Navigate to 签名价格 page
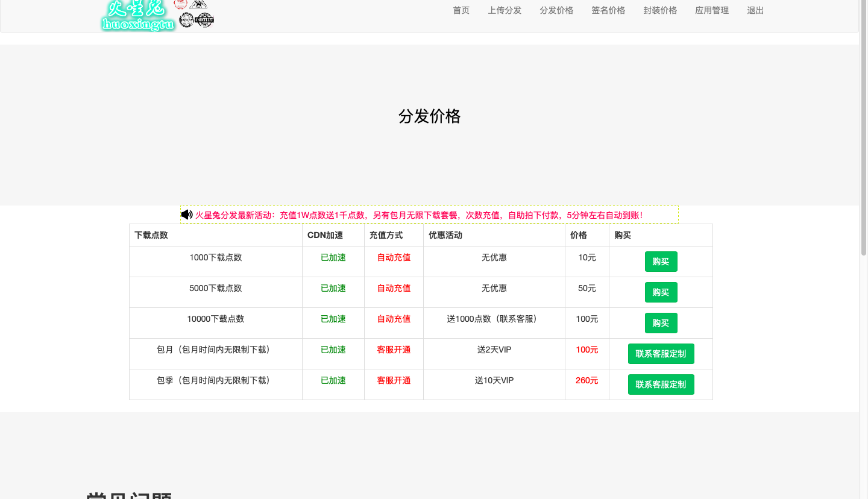 608,10
